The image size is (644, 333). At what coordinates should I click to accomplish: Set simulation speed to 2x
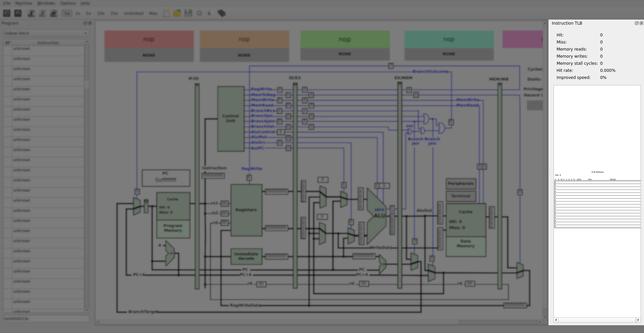coord(78,13)
